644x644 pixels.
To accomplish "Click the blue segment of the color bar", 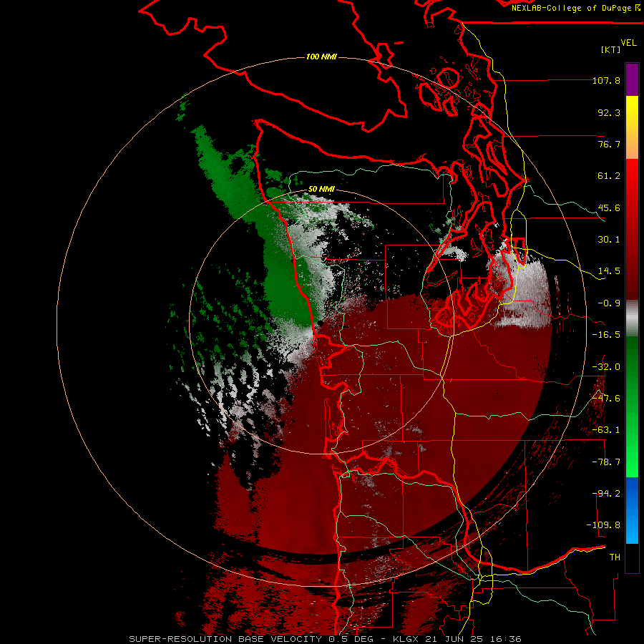I will point(632,510).
